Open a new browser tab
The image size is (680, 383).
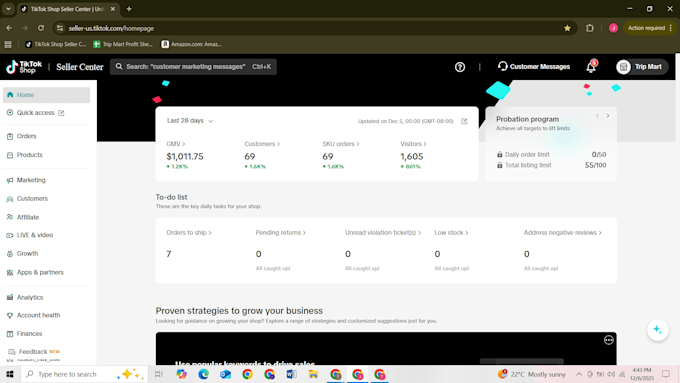(x=129, y=9)
